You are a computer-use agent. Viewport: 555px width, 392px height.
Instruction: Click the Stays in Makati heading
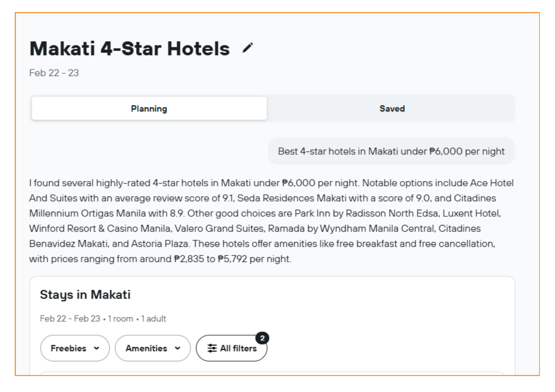(x=85, y=294)
